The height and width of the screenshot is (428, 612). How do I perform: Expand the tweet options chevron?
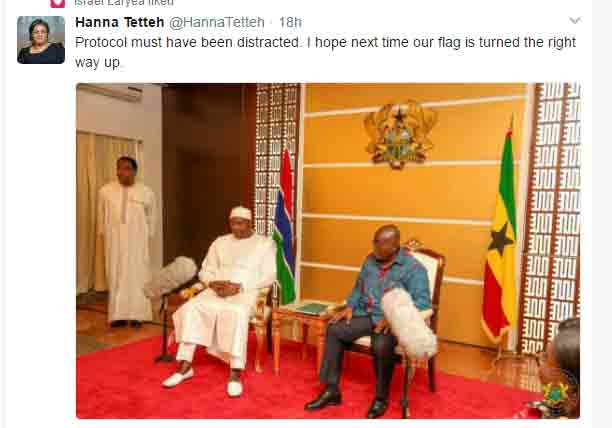click(x=574, y=21)
